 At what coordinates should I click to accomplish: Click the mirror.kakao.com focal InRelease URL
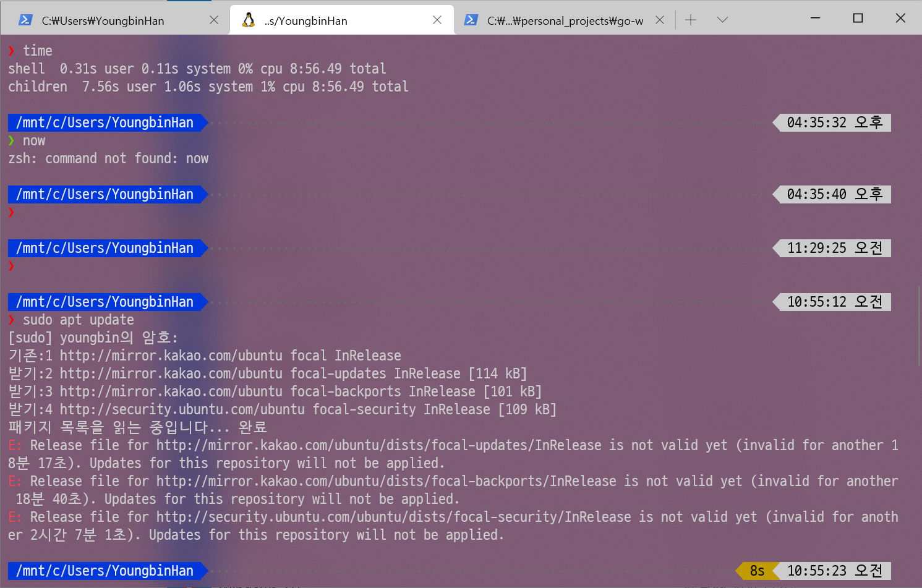tap(171, 356)
